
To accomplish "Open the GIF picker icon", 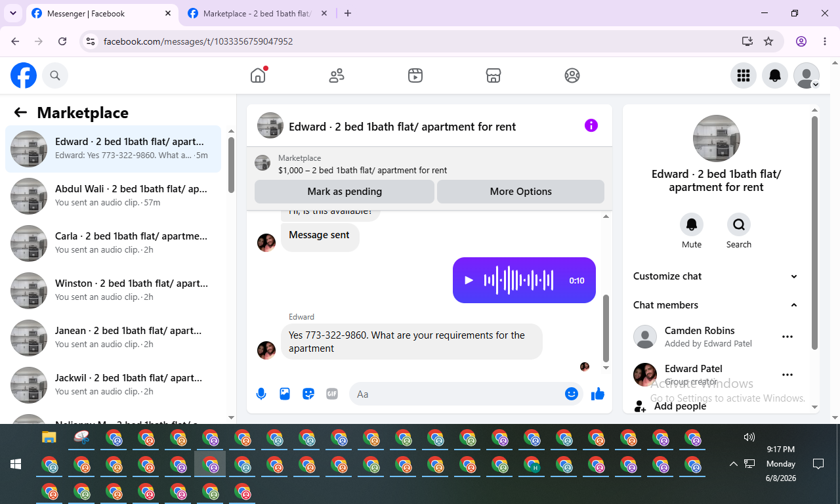I will tap(332, 394).
